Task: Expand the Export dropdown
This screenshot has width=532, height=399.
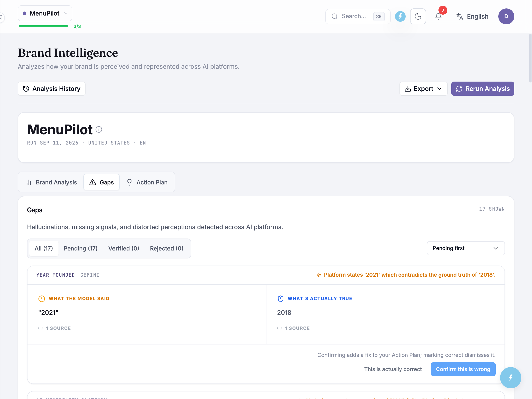Action: pyautogui.click(x=423, y=89)
